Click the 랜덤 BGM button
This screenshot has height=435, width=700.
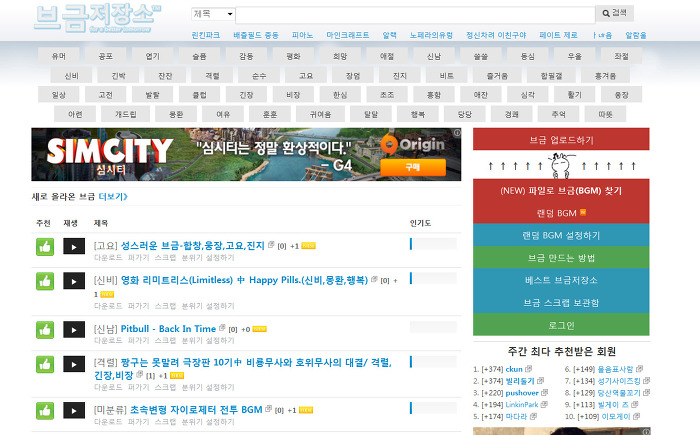pos(561,213)
